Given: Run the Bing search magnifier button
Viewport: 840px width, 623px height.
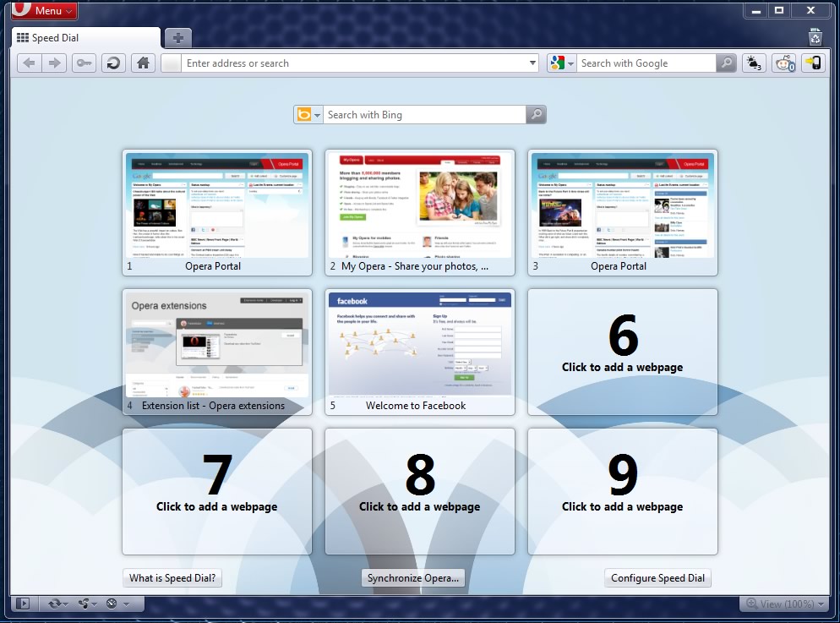Looking at the screenshot, I should 536,115.
